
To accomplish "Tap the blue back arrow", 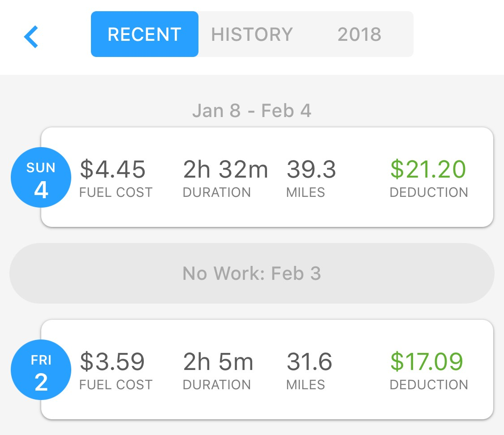I will tap(31, 36).
